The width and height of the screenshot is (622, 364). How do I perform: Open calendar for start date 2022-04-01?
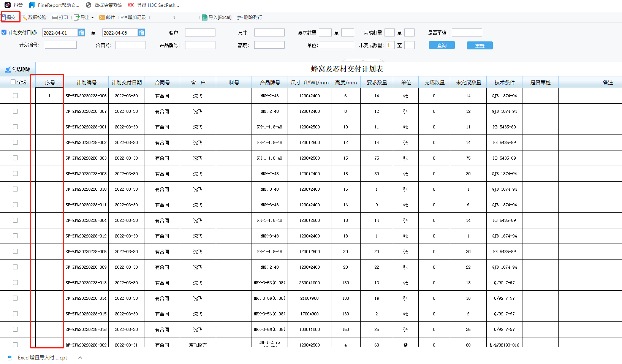click(81, 33)
